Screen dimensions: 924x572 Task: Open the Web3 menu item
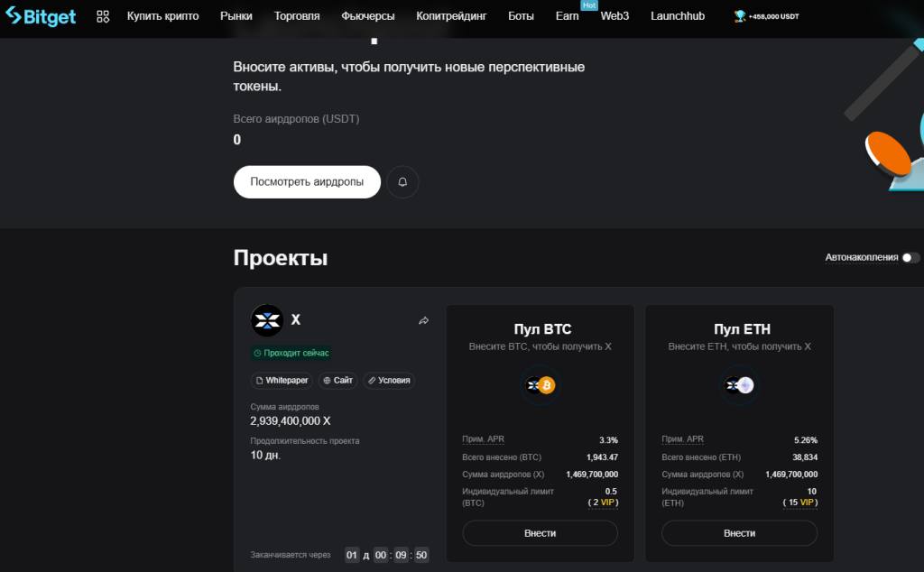coord(614,16)
